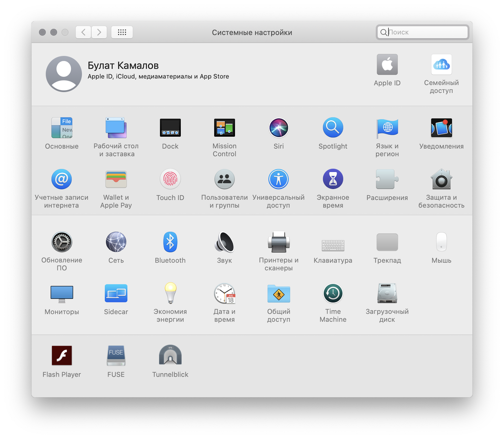This screenshot has width=504, height=439.
Task: Open FUSE preferences pane
Action: 116,356
